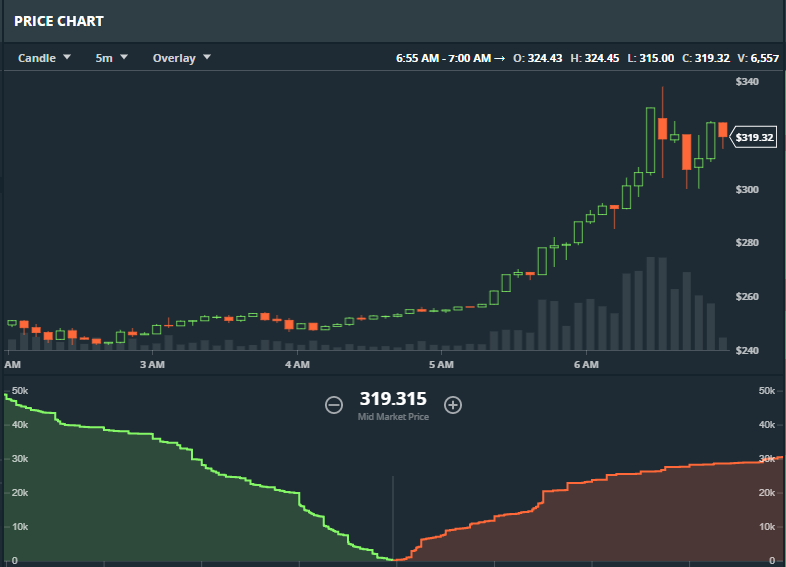Click the minus zoom-out icon beside mid price
The height and width of the screenshot is (567, 786).
[334, 405]
